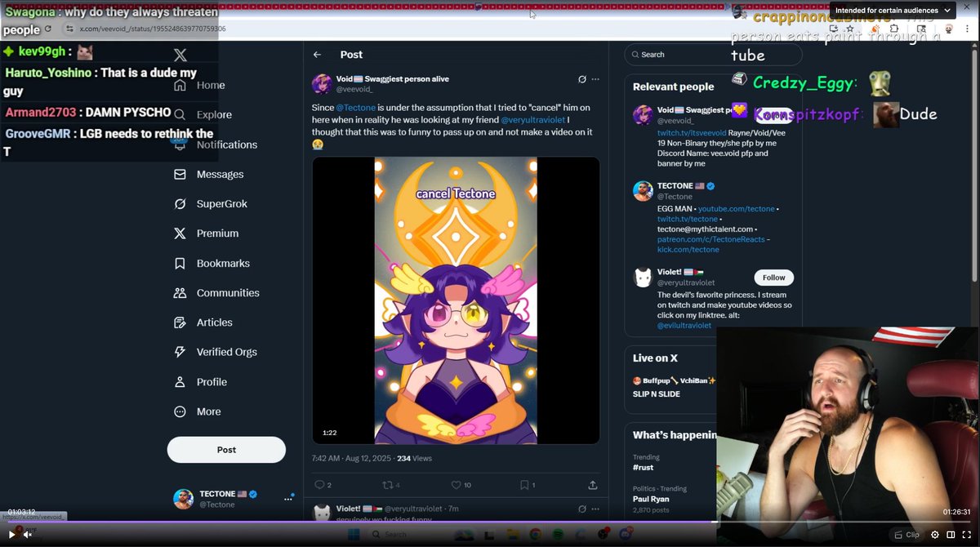980x547 pixels.
Task: Click the Chrome icon in the taskbar
Action: click(535, 534)
